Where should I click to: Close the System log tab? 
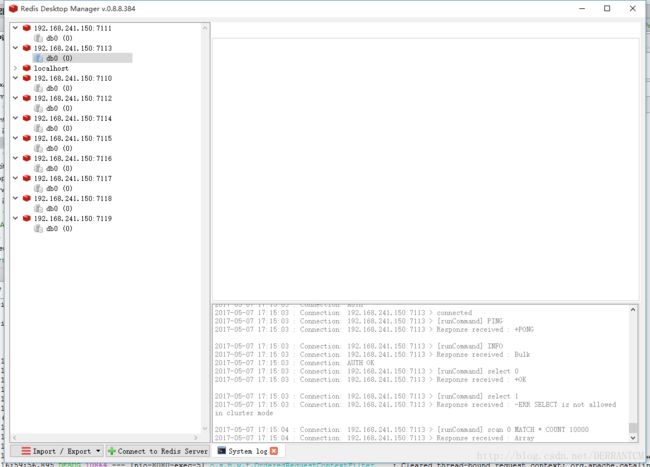click(x=274, y=451)
